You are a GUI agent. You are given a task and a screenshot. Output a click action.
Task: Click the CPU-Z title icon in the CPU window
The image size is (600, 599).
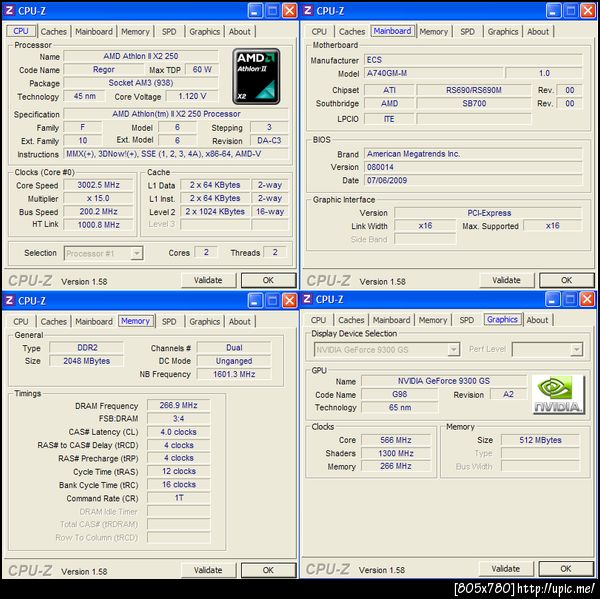(9, 11)
